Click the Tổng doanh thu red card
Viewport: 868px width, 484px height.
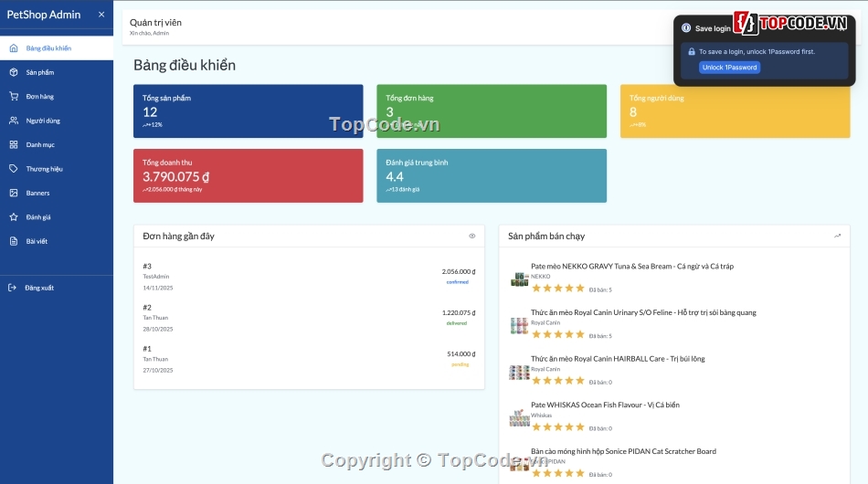[x=248, y=175]
